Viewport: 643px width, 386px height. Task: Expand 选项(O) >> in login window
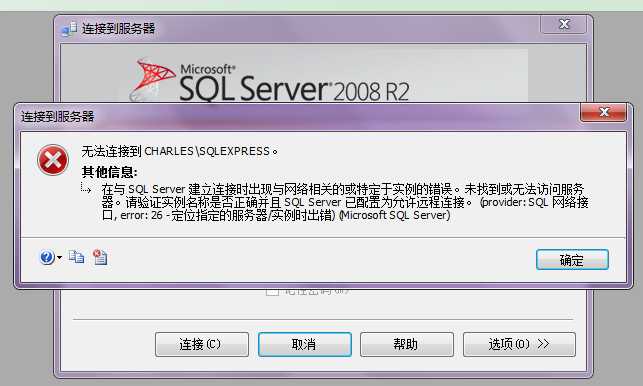click(519, 344)
